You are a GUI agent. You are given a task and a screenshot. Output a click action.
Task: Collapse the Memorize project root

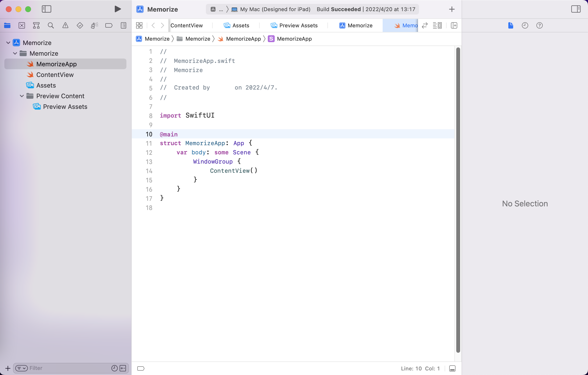8,43
